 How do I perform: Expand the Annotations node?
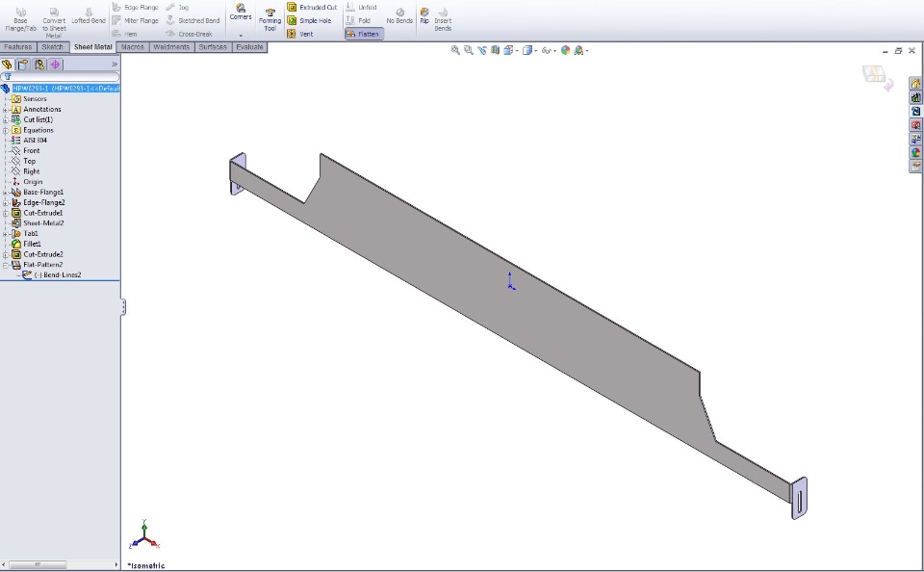tap(6, 110)
